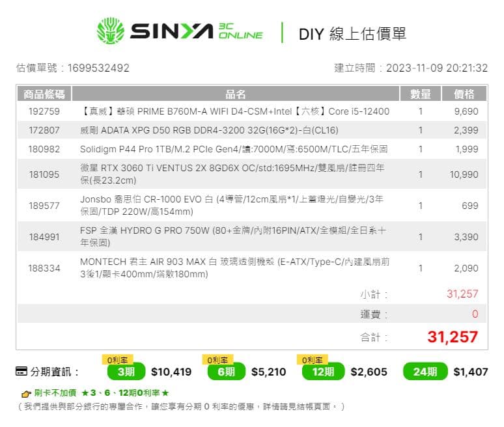Open the Solidigm P44 Pro 1TB item
The image size is (504, 427).
coord(234,149)
